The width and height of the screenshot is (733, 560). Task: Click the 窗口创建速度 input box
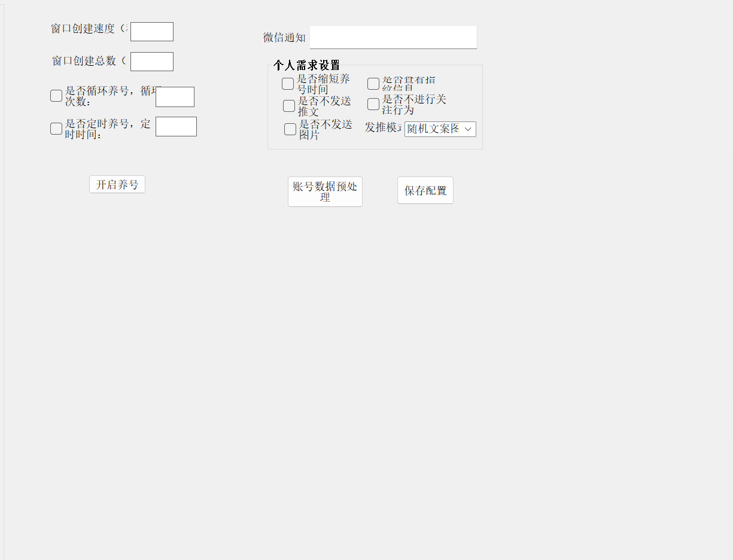[152, 32]
